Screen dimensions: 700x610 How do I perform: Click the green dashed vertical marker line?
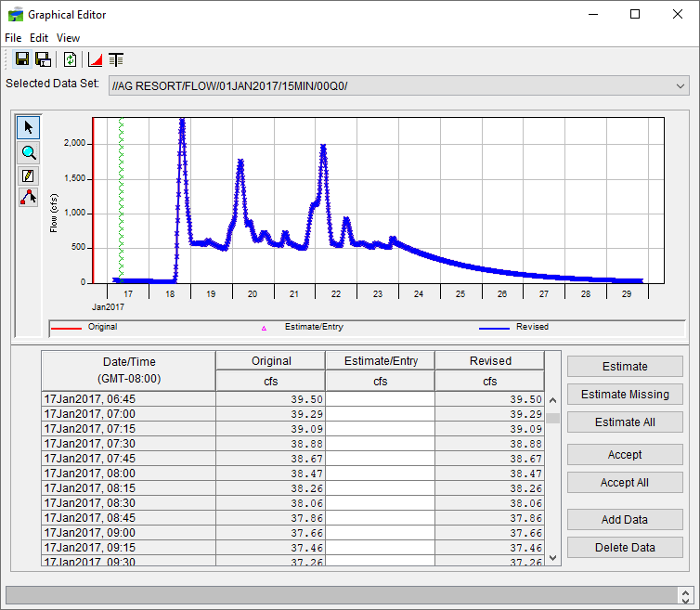click(x=121, y=200)
